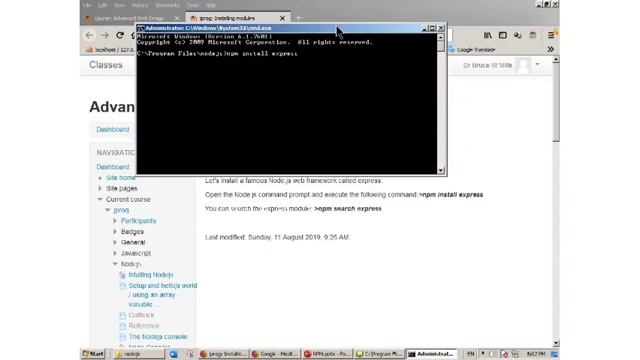Open the Participants link
The height and width of the screenshot is (360, 640).
click(138, 221)
